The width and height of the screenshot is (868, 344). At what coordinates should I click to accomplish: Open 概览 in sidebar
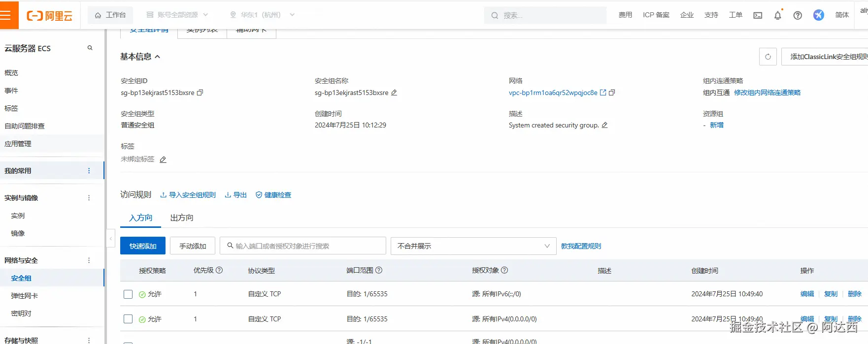(x=11, y=73)
